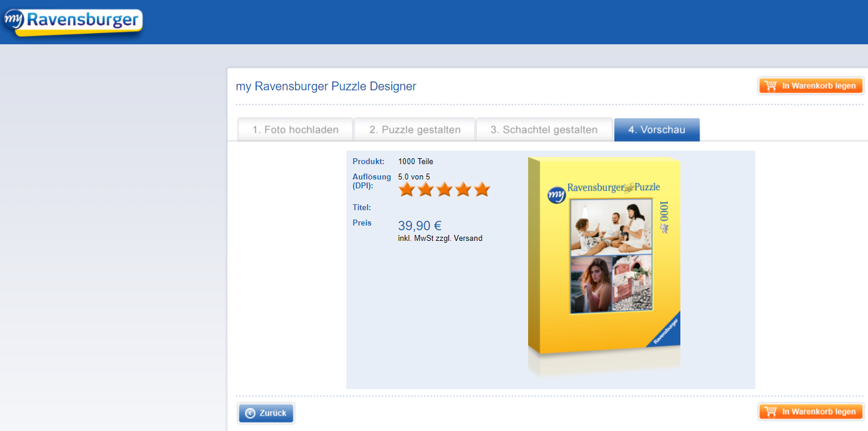
Task: Switch to the '1. Foto hochladen' tab
Action: (x=295, y=130)
